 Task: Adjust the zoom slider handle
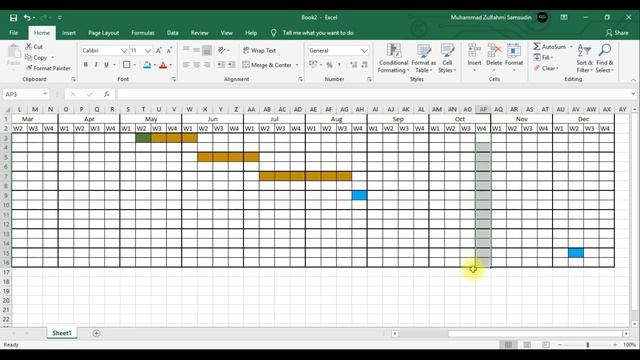pyautogui.click(x=588, y=345)
